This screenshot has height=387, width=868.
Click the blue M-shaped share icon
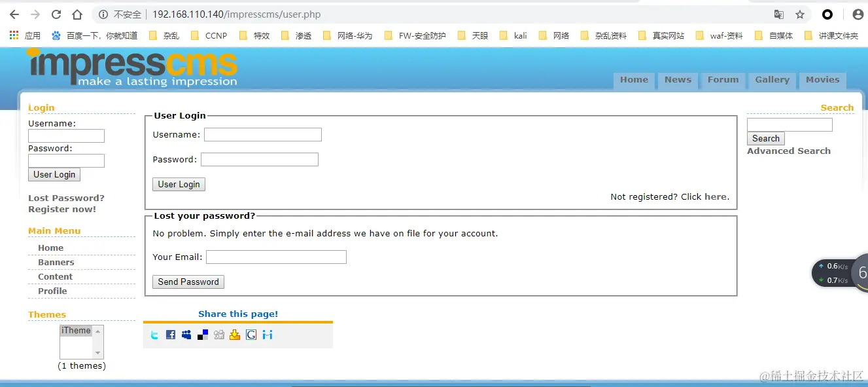click(x=267, y=335)
